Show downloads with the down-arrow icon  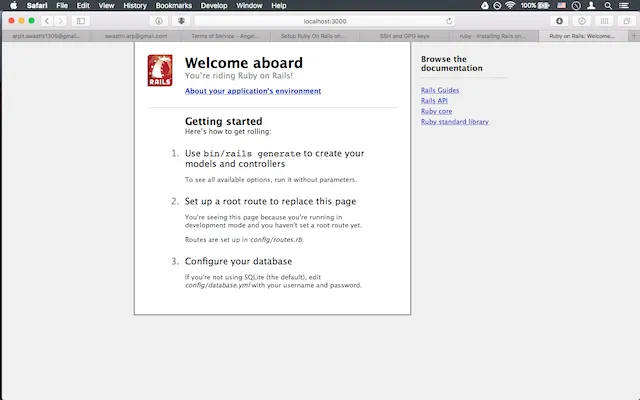[x=560, y=21]
